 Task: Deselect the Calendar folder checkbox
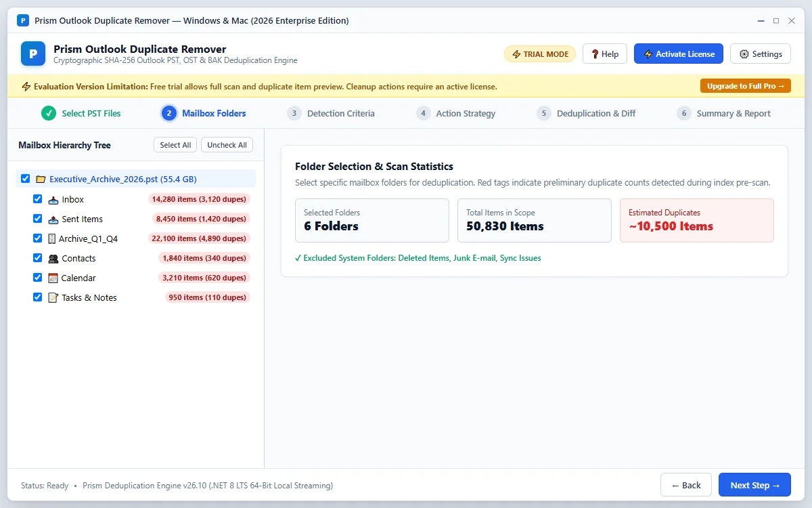[x=38, y=278]
